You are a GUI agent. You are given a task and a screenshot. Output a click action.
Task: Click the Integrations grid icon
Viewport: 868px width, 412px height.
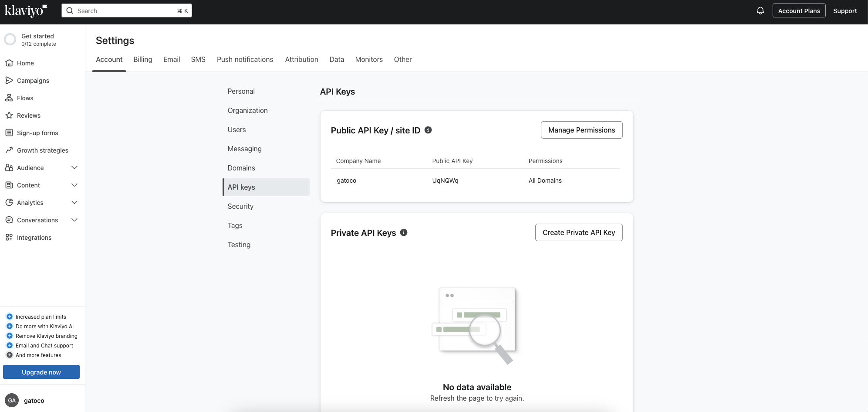point(9,238)
